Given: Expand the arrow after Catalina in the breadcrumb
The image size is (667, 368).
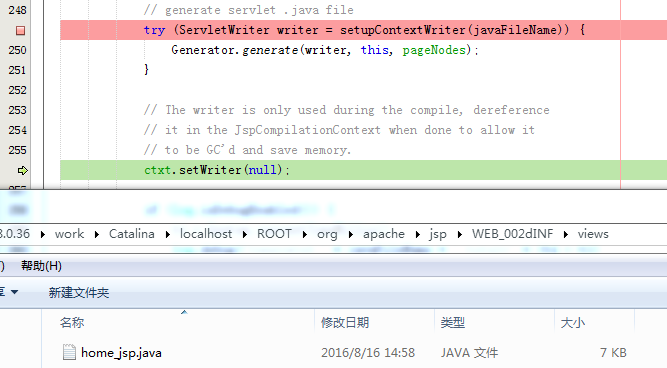Looking at the screenshot, I should pos(168,234).
